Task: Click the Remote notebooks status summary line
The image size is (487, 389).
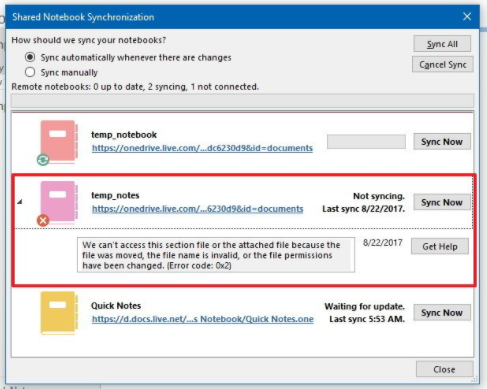Action: 135,87
